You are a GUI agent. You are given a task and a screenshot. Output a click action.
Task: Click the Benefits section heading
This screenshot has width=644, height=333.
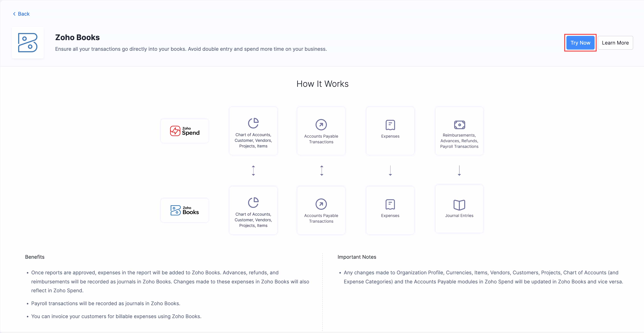tap(35, 257)
